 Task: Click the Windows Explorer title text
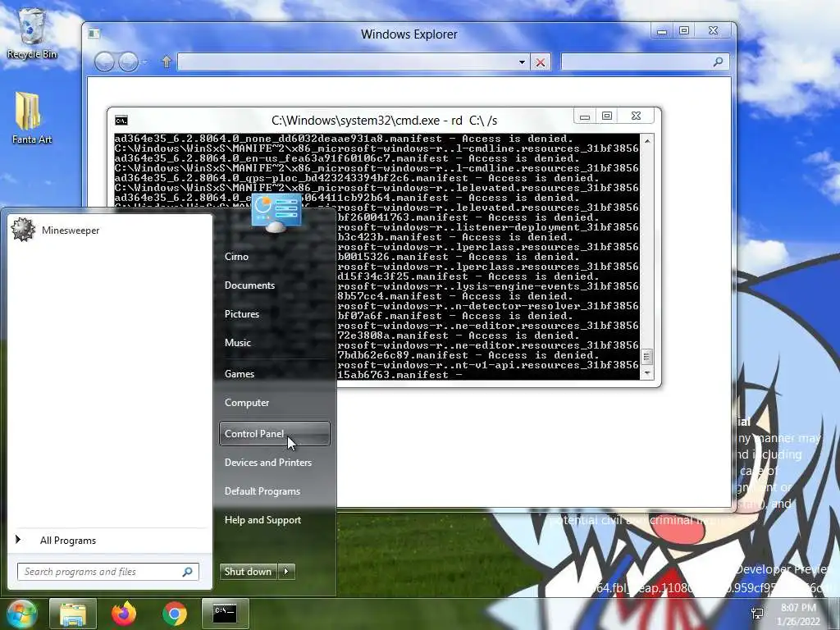point(409,34)
